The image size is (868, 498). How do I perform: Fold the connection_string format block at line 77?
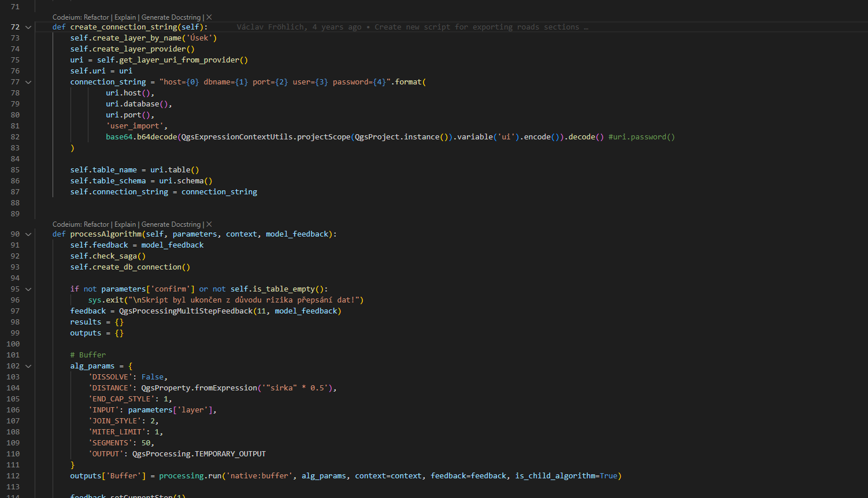28,82
